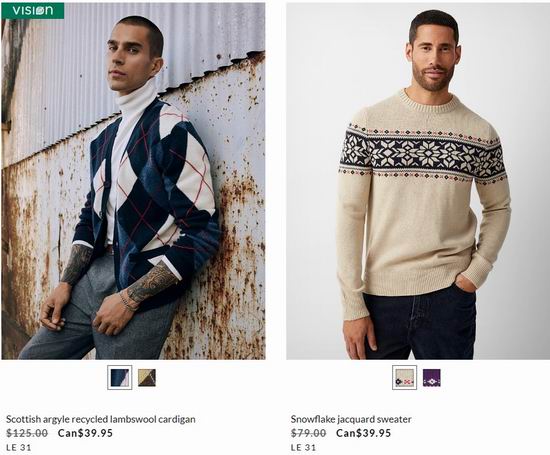Click the sweater's Can$39.95 sale price
Image resolution: width=550 pixels, height=455 pixels.
click(x=363, y=433)
